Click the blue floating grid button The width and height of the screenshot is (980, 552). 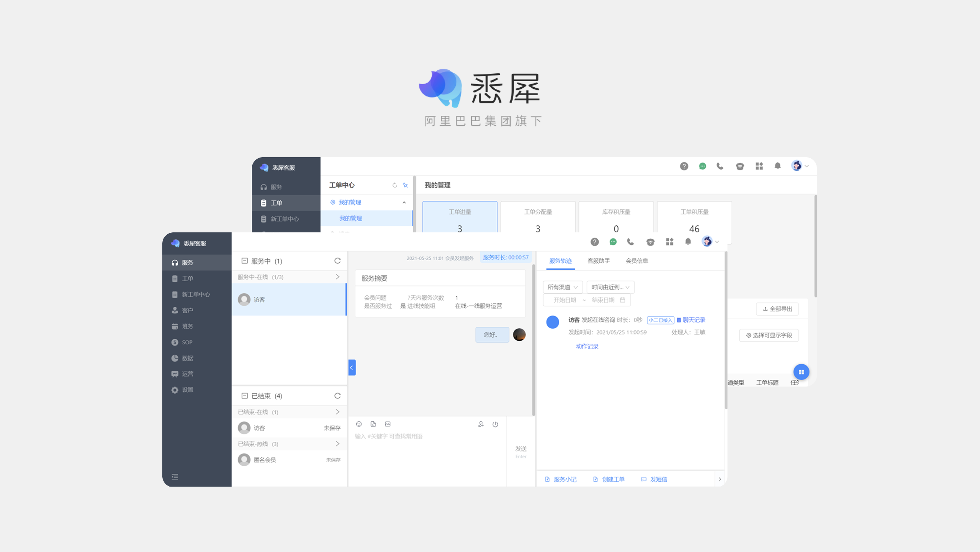[801, 372]
